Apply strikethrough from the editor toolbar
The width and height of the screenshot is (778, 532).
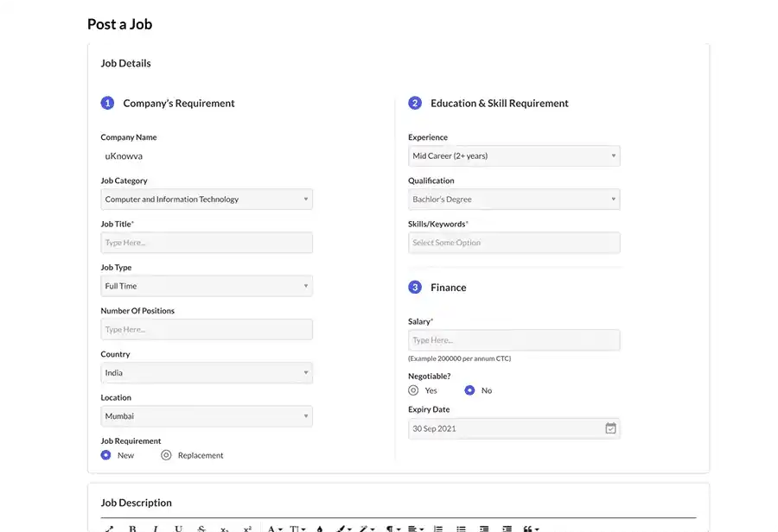point(201,529)
